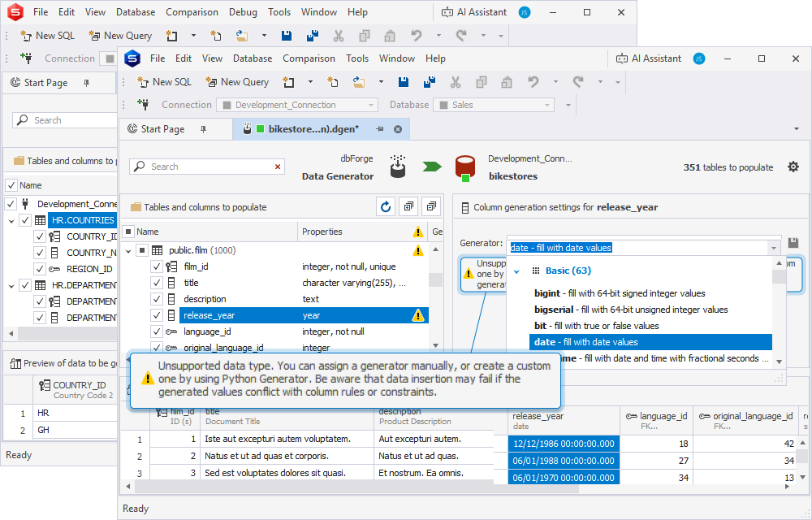Open the Comparison menu in front window

pyautogui.click(x=309, y=58)
